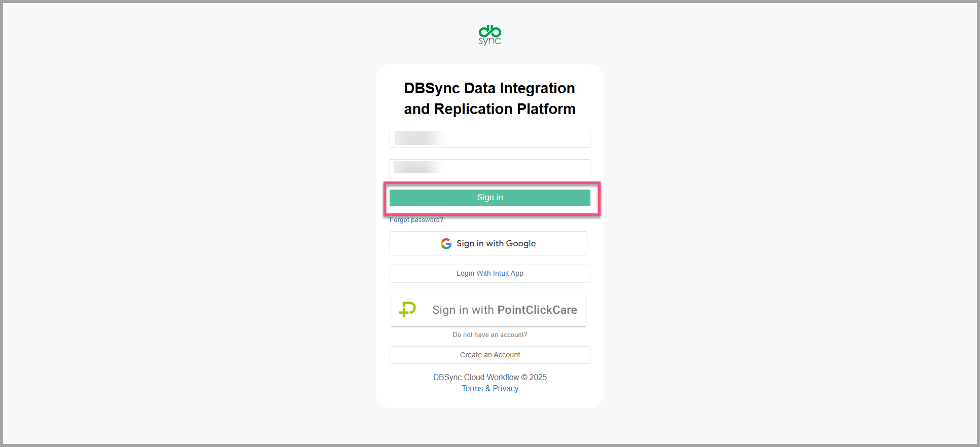The height and width of the screenshot is (447, 980).
Task: Click the Google G icon
Action: (x=446, y=244)
